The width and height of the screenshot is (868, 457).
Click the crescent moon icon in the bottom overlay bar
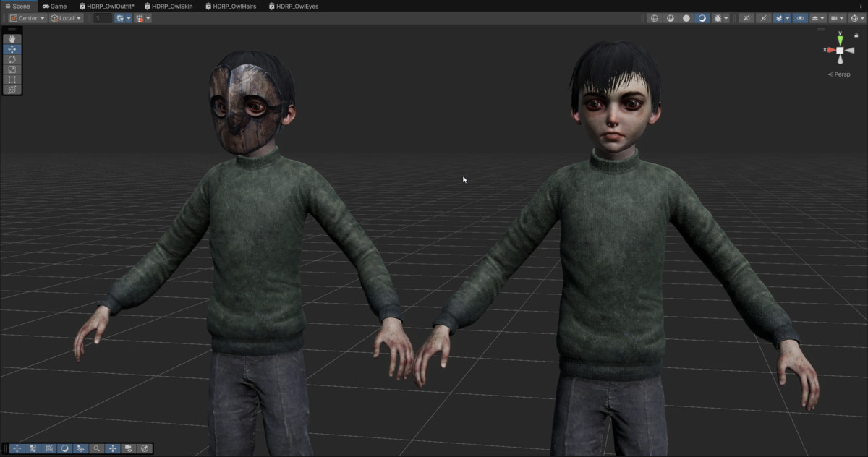pyautogui.click(x=64, y=448)
